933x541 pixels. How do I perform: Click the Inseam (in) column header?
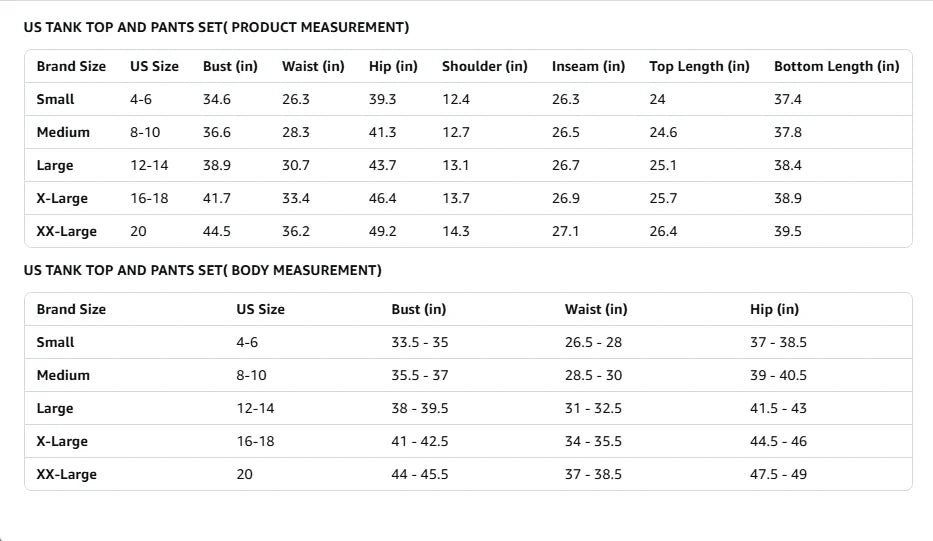588,66
